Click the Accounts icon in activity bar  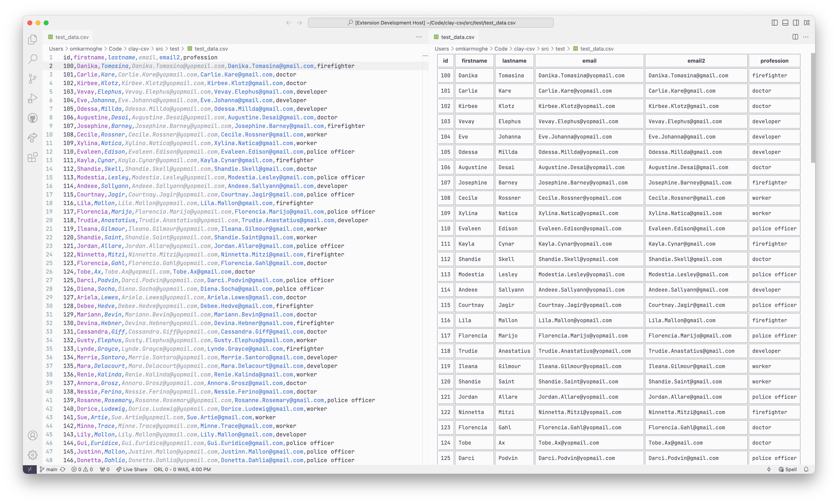tap(32, 435)
